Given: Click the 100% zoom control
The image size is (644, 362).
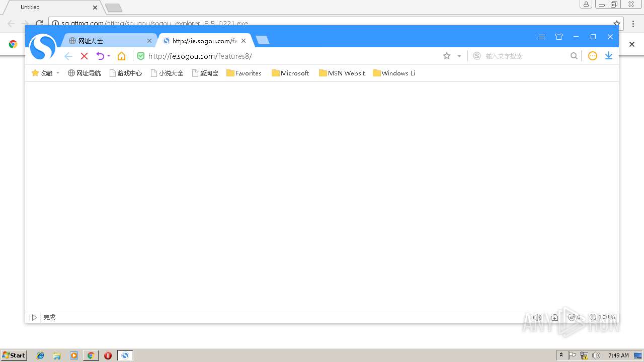Looking at the screenshot, I should pyautogui.click(x=602, y=317).
